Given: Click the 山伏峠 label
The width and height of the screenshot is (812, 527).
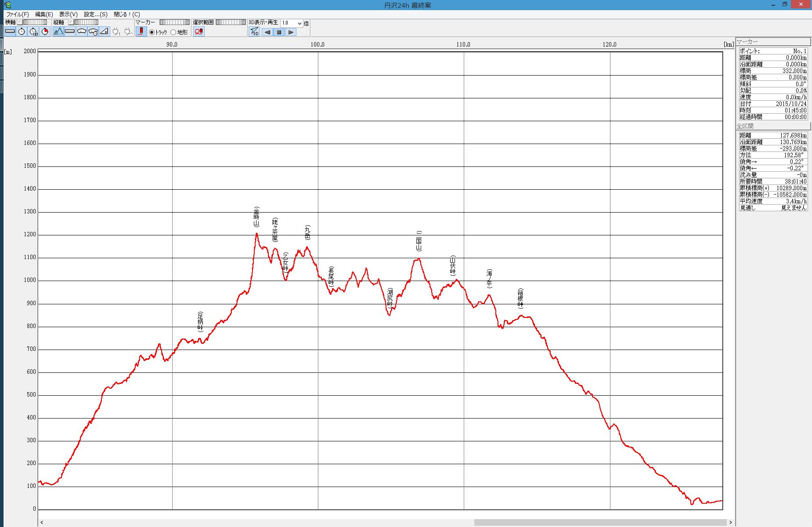Looking at the screenshot, I should [x=453, y=266].
